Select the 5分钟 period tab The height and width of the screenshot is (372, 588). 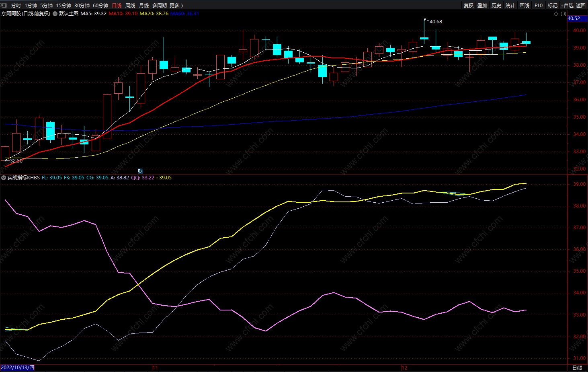(46, 6)
